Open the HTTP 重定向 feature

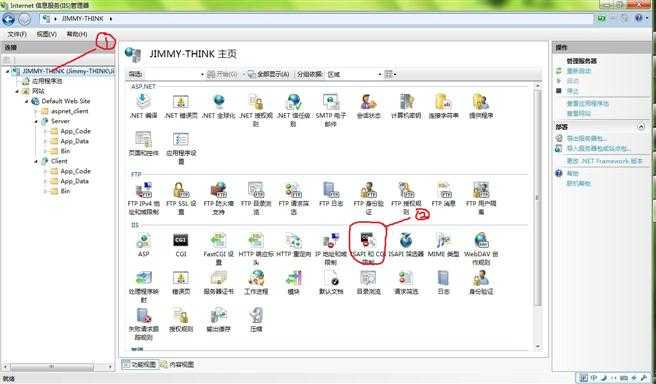point(293,244)
